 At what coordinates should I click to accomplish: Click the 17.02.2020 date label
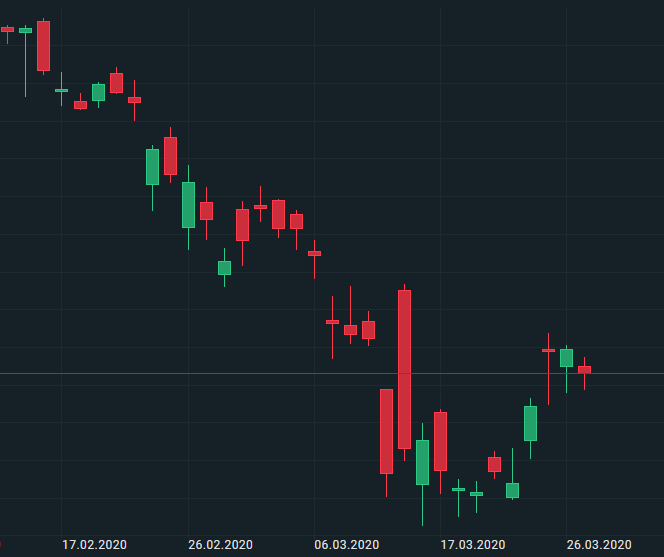(94, 544)
